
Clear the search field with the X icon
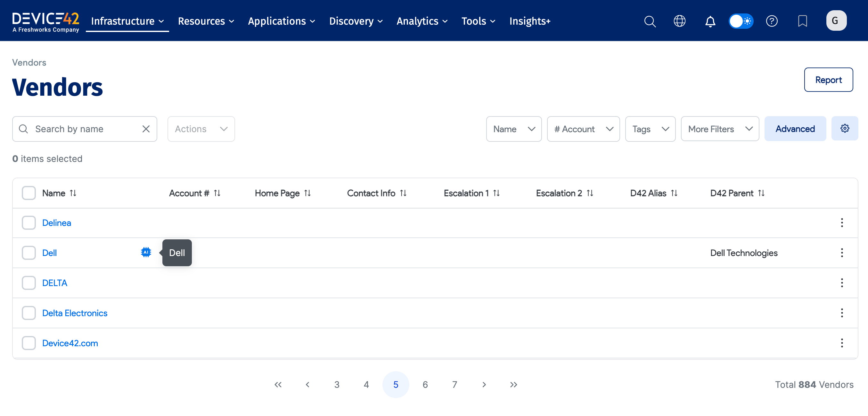146,129
